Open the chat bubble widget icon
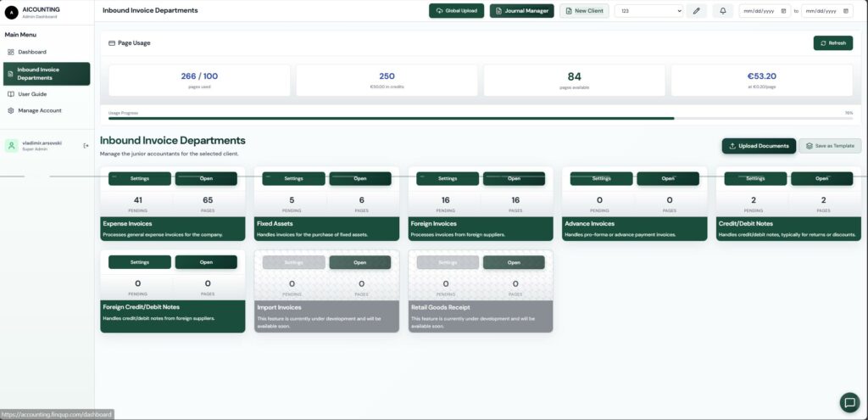Image resolution: width=868 pixels, height=420 pixels. click(x=849, y=402)
